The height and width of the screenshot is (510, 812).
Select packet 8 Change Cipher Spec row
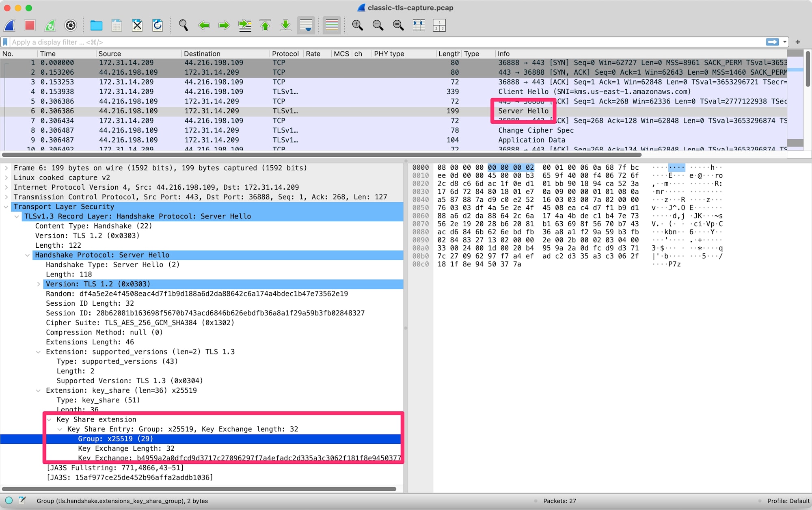pyautogui.click(x=394, y=130)
